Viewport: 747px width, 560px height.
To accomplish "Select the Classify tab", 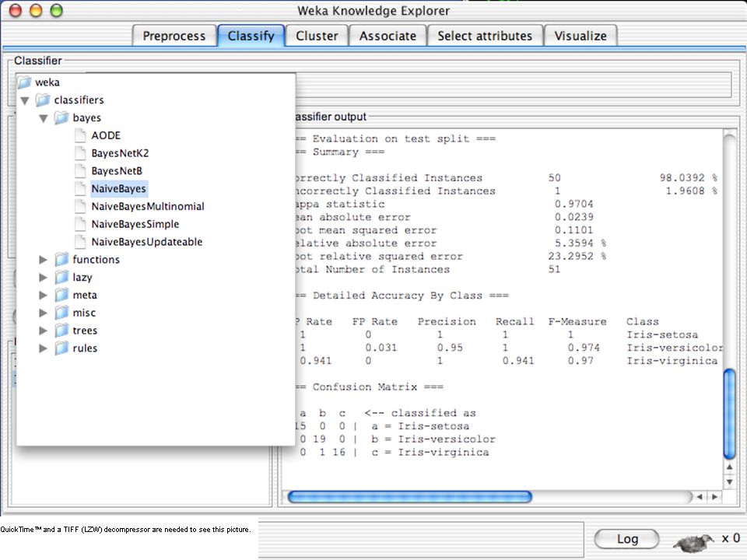I will [x=251, y=36].
